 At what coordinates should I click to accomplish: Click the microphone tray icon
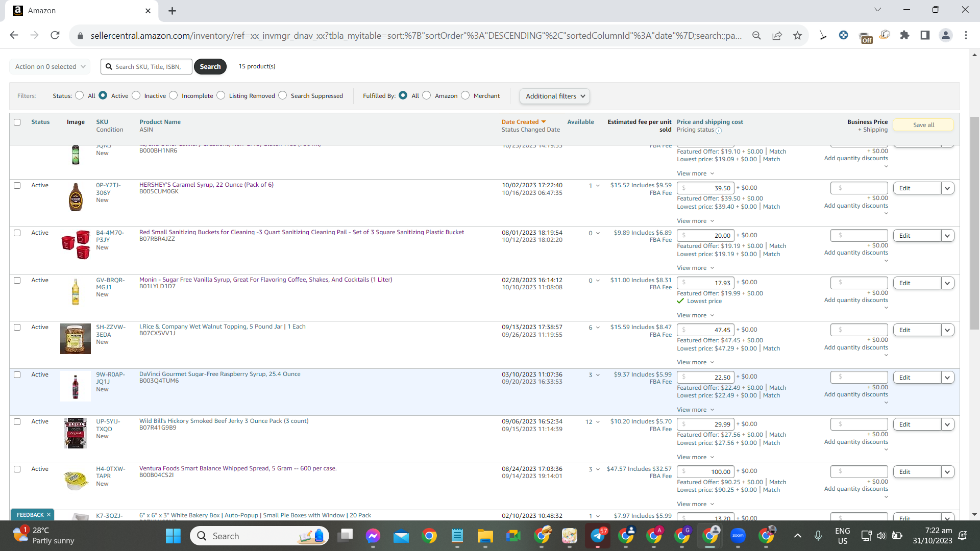pos(818,536)
